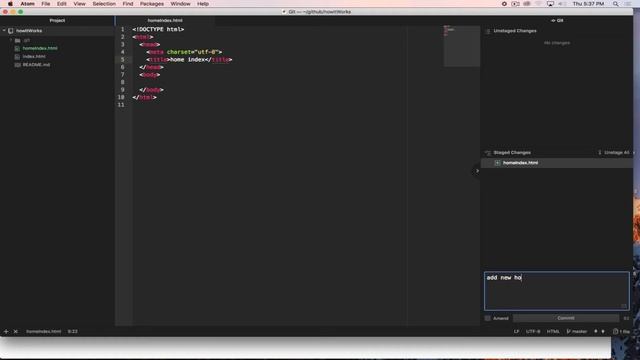640x360 pixels.
Task: Select the homeIndex.html editor tab
Action: [165, 20]
